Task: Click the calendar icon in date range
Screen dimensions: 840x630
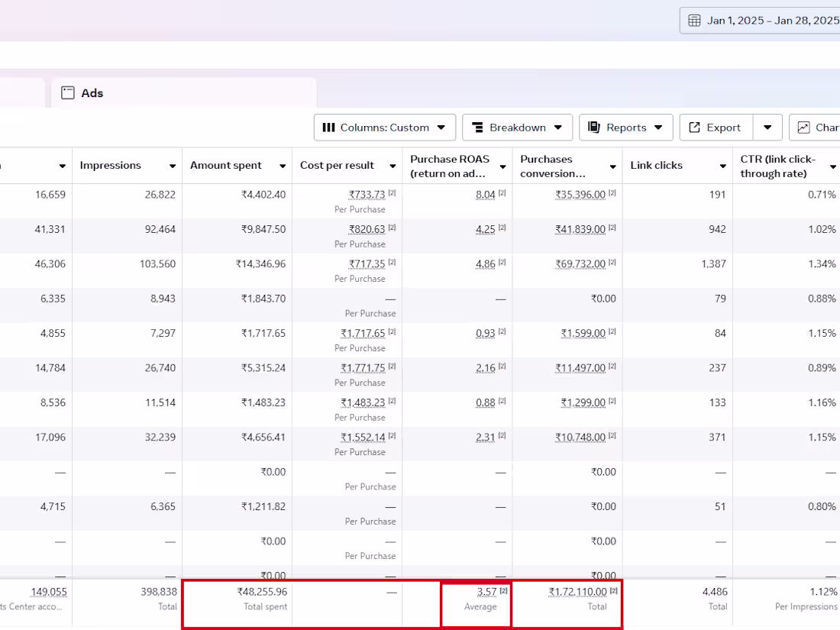Action: [x=694, y=21]
